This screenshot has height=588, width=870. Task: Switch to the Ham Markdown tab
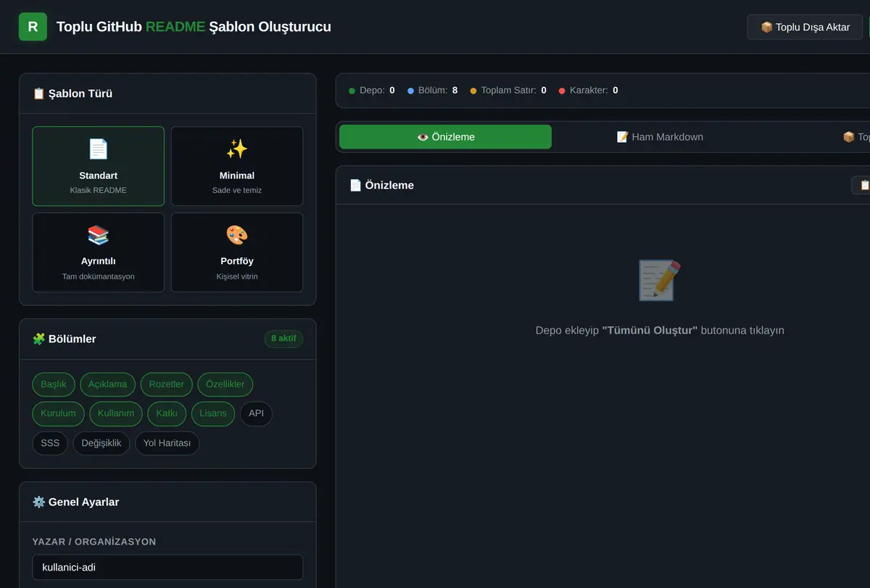pos(660,137)
